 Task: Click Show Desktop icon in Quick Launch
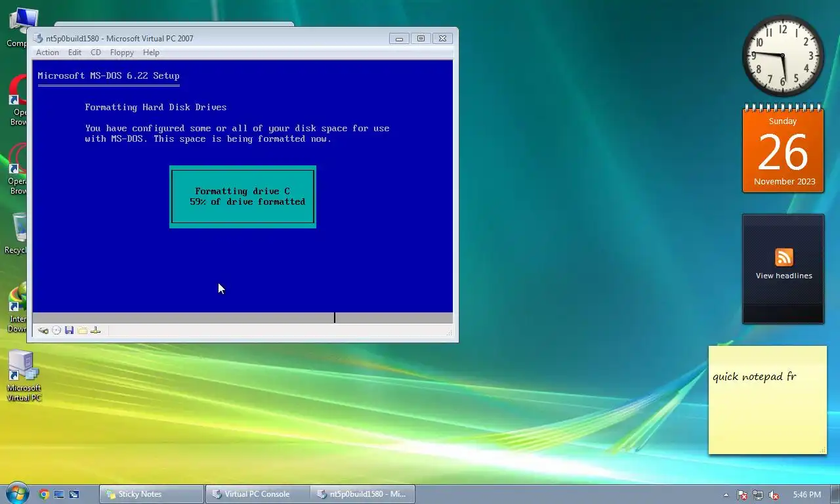[x=59, y=494]
